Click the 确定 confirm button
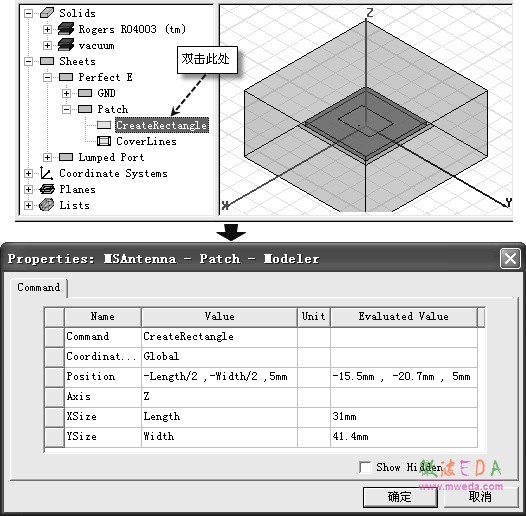 click(x=400, y=497)
